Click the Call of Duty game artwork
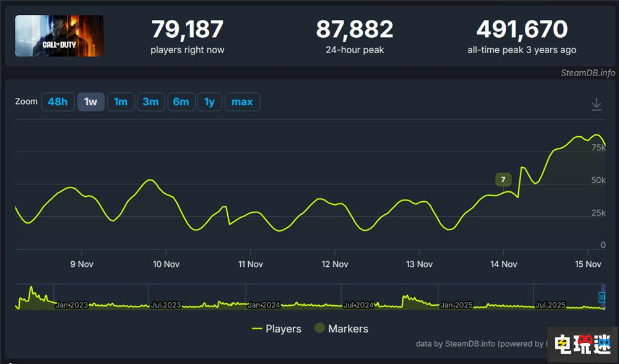Screen dimensions: 619x364 59,36
